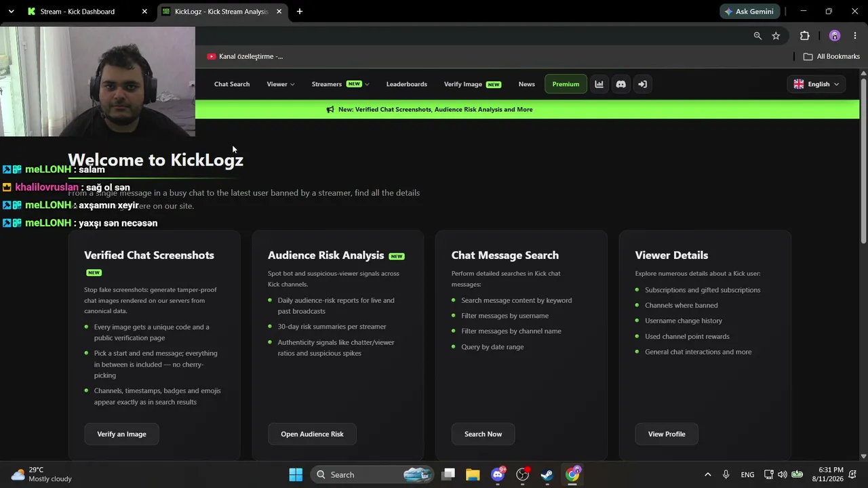868x488 pixels.
Task: Open File Explorer from the taskbar
Action: [x=473, y=474]
